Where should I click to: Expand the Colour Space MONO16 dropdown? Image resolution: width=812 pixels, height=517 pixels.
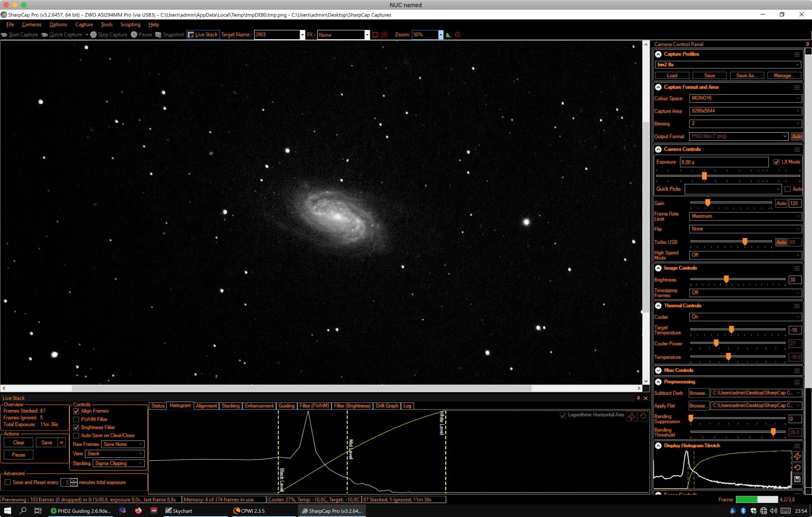click(x=745, y=98)
